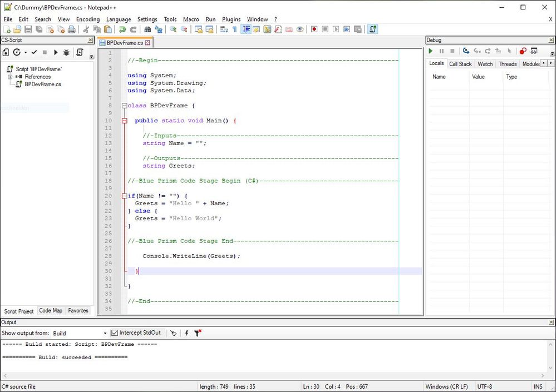This screenshot has height=392, width=556.
Task: Switch to the Call Stack tab
Action: coord(460,64)
